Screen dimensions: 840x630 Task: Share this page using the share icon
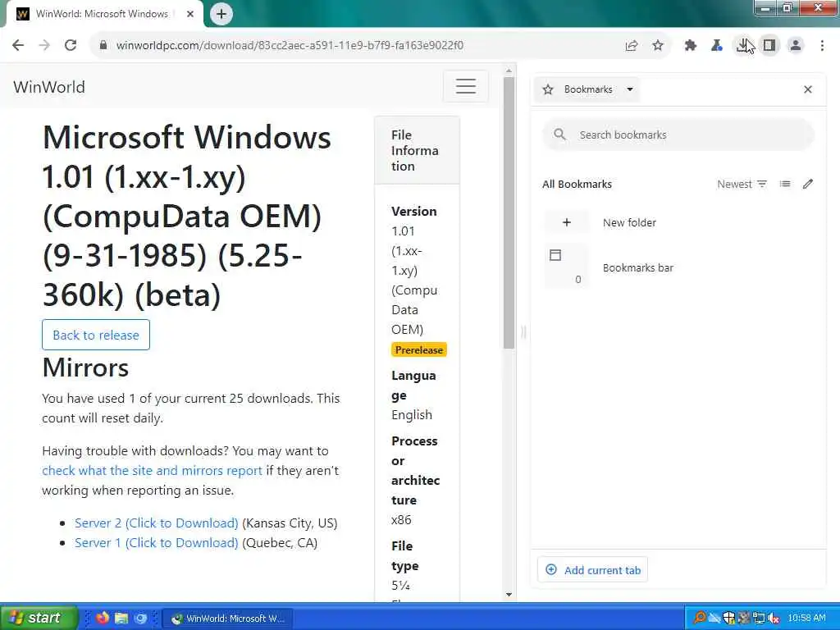pos(632,46)
